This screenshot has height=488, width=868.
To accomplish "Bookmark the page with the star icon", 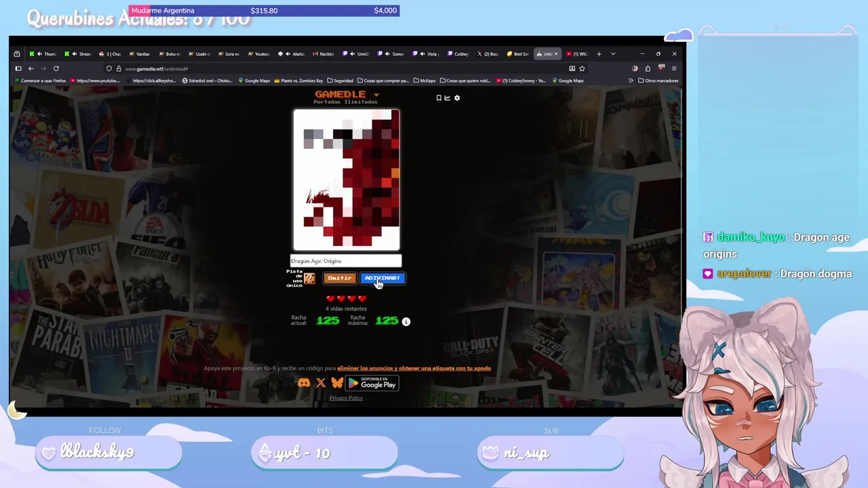I will point(582,68).
